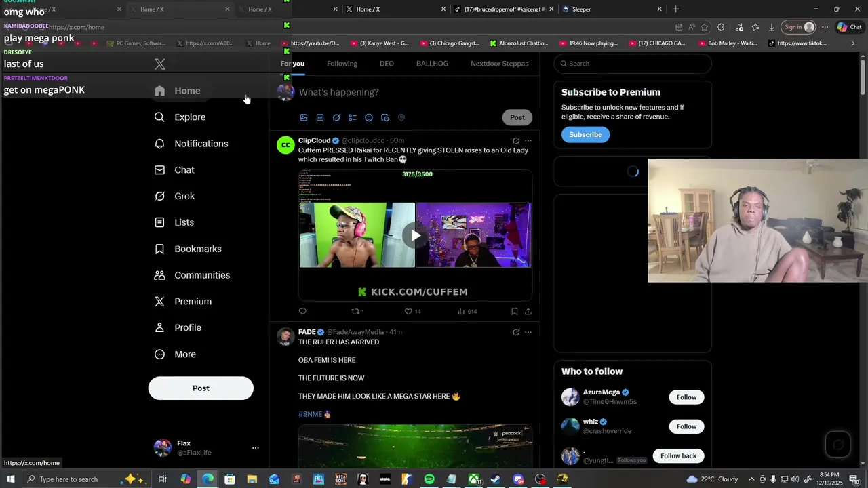Open the FADE video thumbnail
This screenshot has width=868, height=488.
415,446
